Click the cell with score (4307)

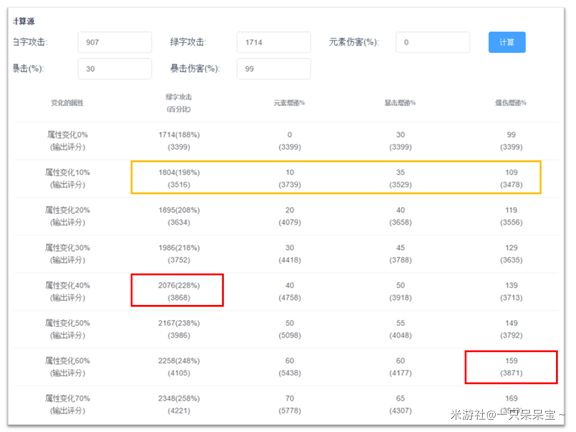point(400,404)
